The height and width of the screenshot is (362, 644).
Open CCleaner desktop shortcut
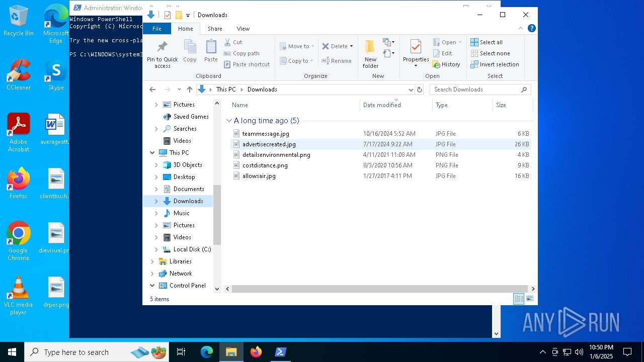click(x=19, y=75)
